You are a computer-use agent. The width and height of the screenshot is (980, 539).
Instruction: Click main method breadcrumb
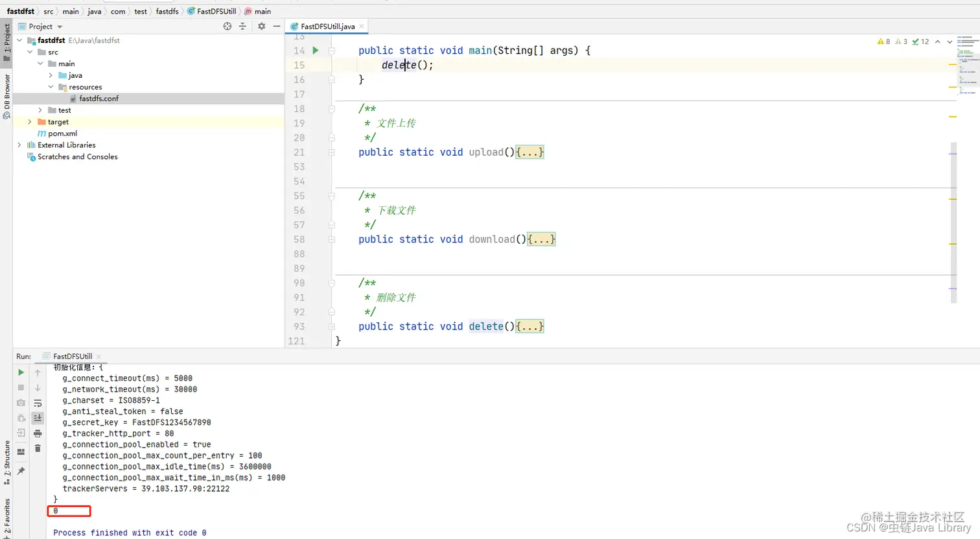point(258,11)
